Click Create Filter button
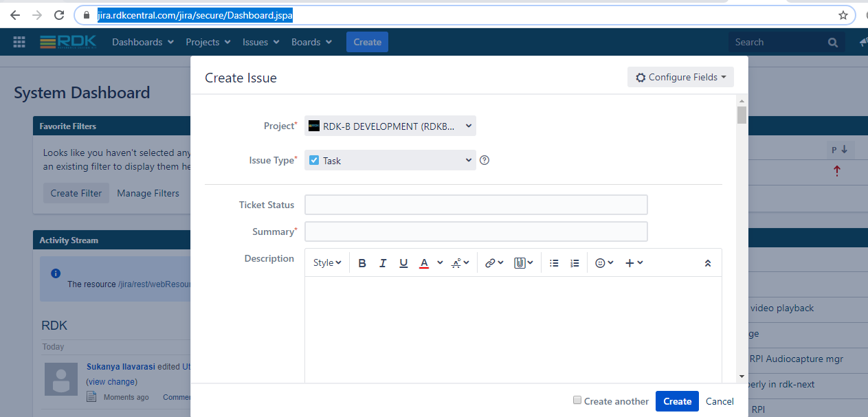Viewport: 868px width, 417px height. click(76, 193)
